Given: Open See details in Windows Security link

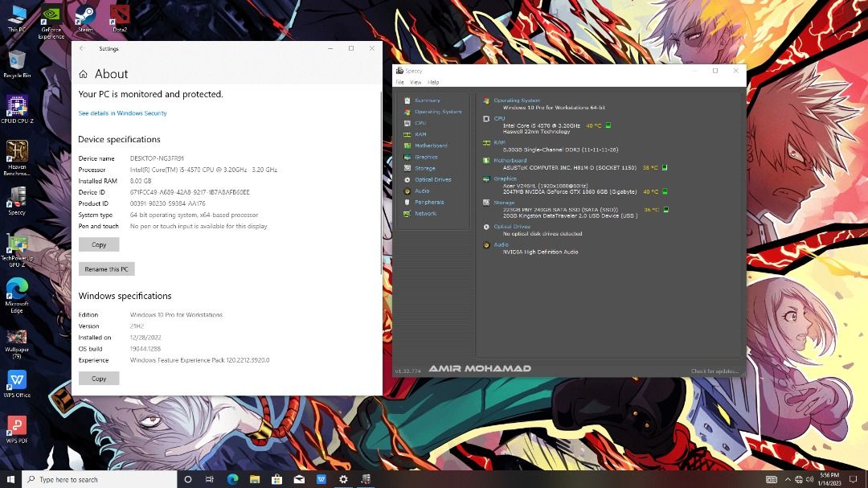Looking at the screenshot, I should point(122,113).
